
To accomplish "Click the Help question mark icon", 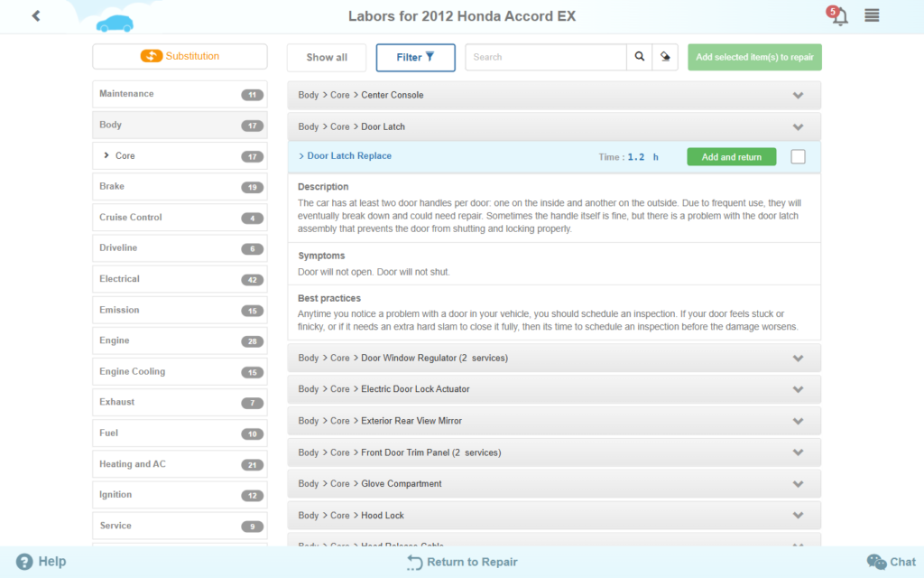I will [x=24, y=562].
